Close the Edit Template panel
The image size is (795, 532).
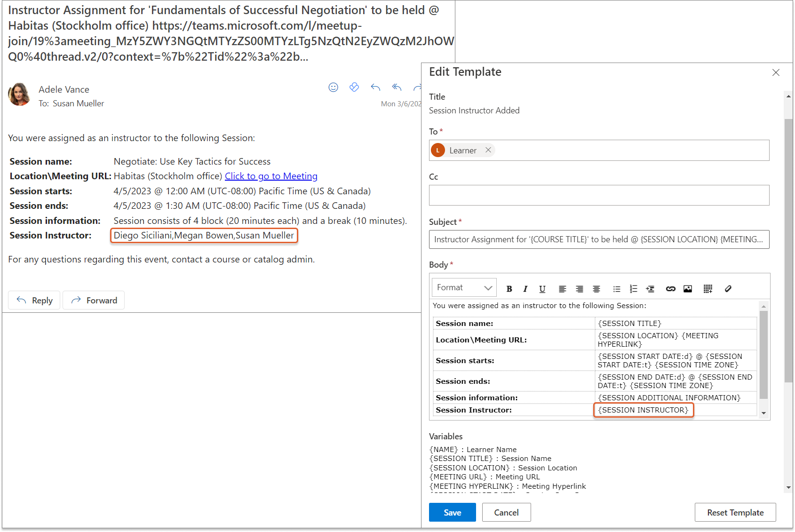point(776,72)
